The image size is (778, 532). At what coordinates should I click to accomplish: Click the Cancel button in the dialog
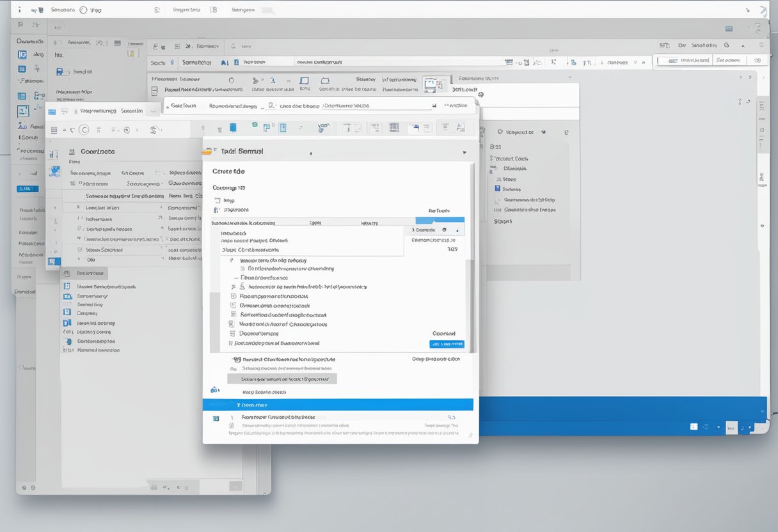[x=445, y=333]
